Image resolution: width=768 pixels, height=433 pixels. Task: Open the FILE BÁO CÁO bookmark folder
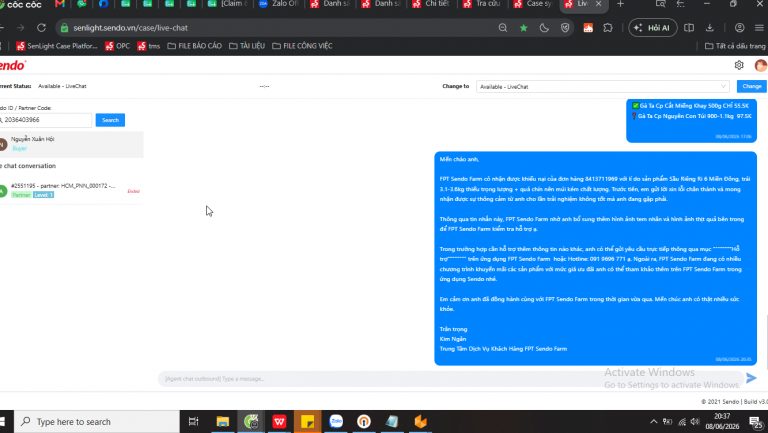click(194, 46)
